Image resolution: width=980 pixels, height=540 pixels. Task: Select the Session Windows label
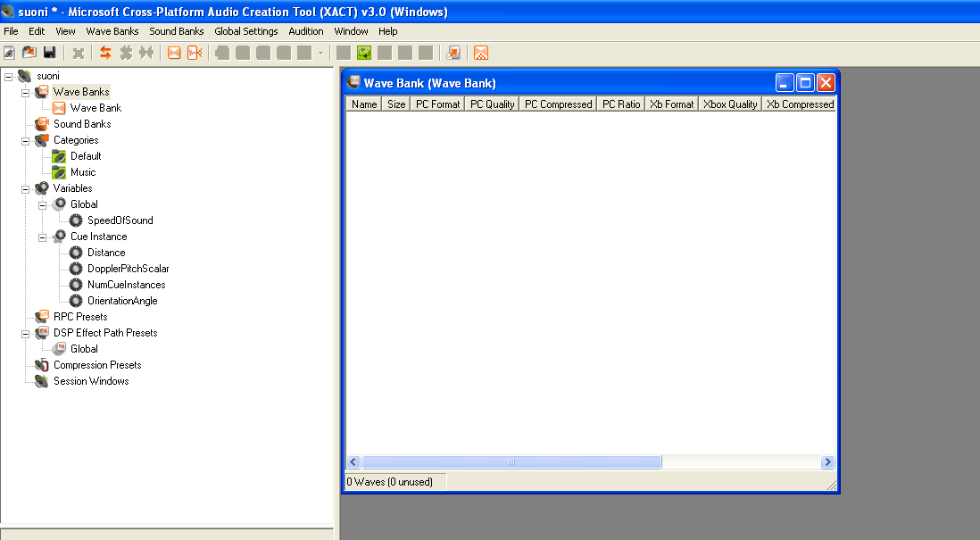pos(91,381)
